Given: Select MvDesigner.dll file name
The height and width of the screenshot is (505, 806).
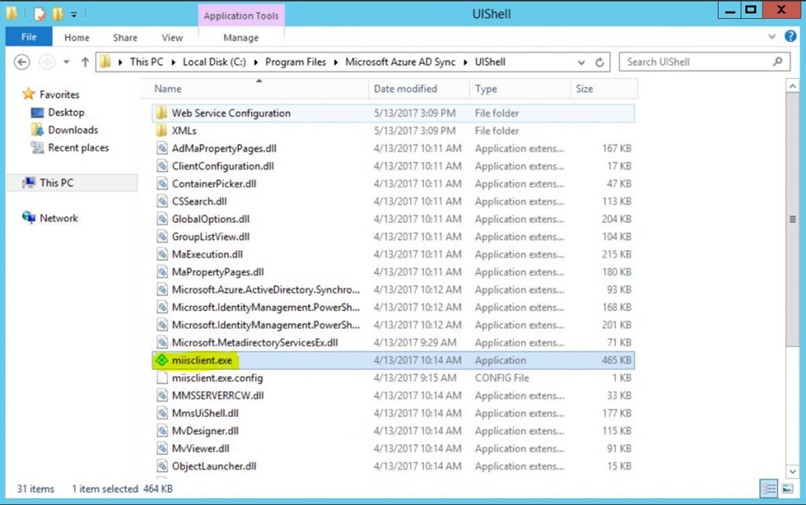Looking at the screenshot, I should tap(205, 431).
